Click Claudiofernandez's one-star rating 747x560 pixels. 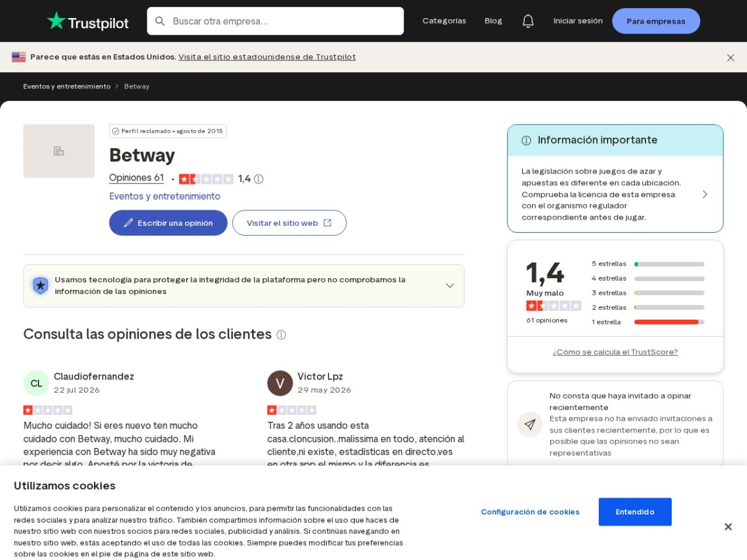pos(48,410)
